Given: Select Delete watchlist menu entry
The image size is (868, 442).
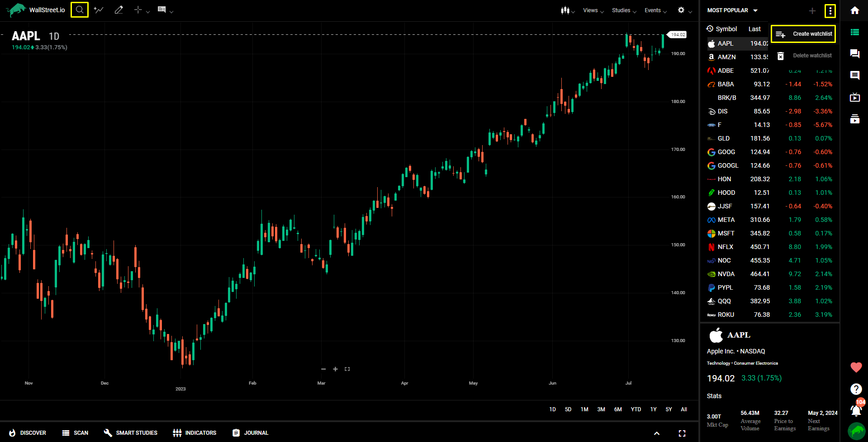Looking at the screenshot, I should click(803, 56).
